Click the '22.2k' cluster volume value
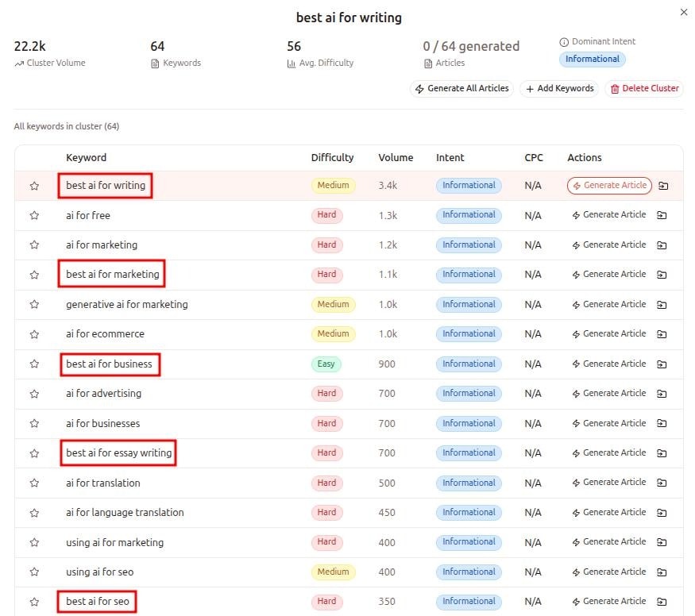 pos(29,46)
